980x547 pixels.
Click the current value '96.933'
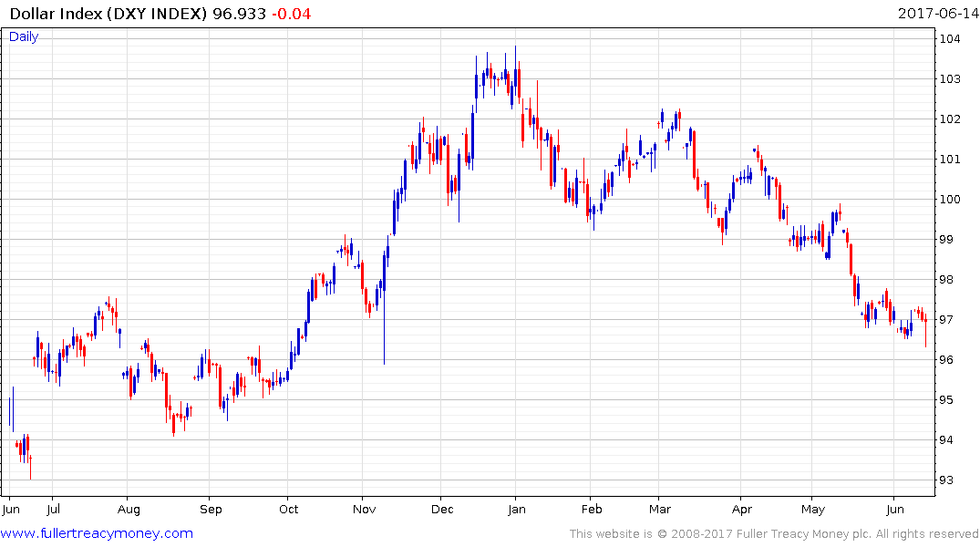pyautogui.click(x=240, y=14)
